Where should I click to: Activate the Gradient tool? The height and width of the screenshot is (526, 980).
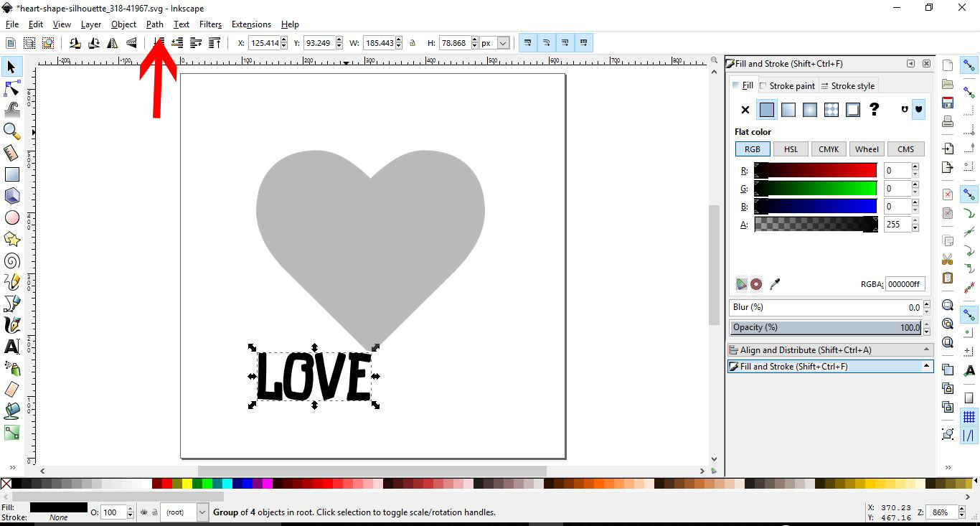11,433
